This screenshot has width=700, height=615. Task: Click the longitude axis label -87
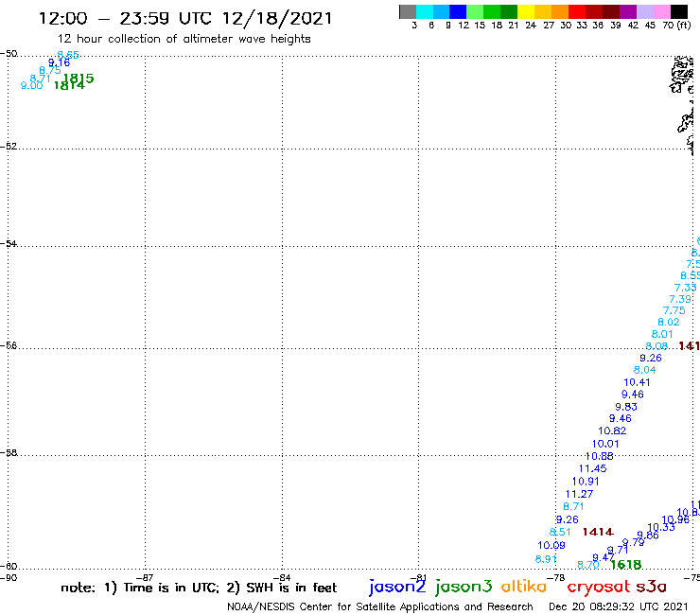click(x=145, y=577)
